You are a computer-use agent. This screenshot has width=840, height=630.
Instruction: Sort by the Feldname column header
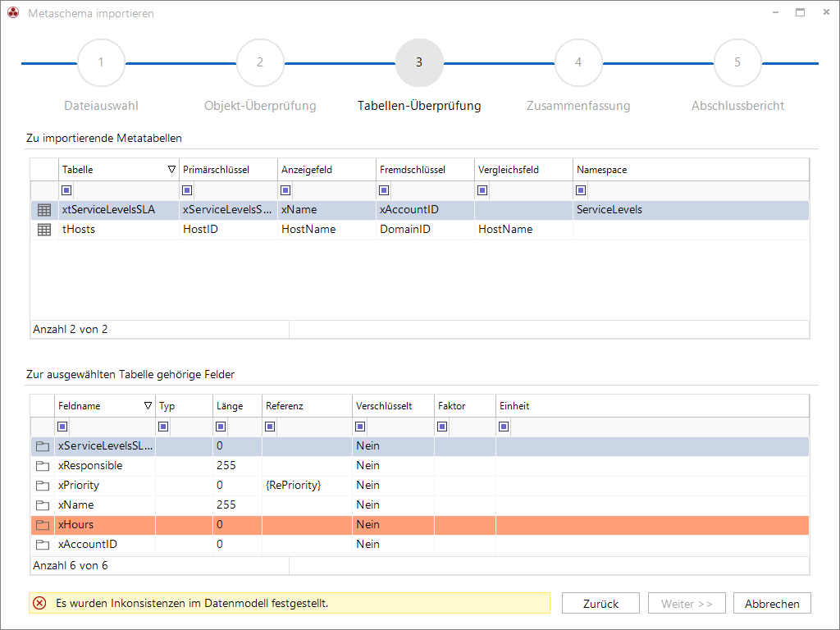(105, 406)
